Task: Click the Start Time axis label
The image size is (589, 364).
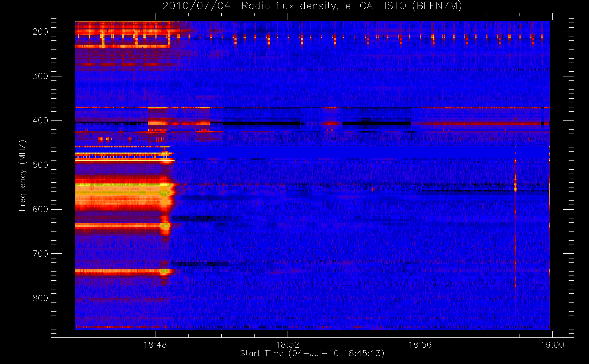Action: [x=312, y=353]
